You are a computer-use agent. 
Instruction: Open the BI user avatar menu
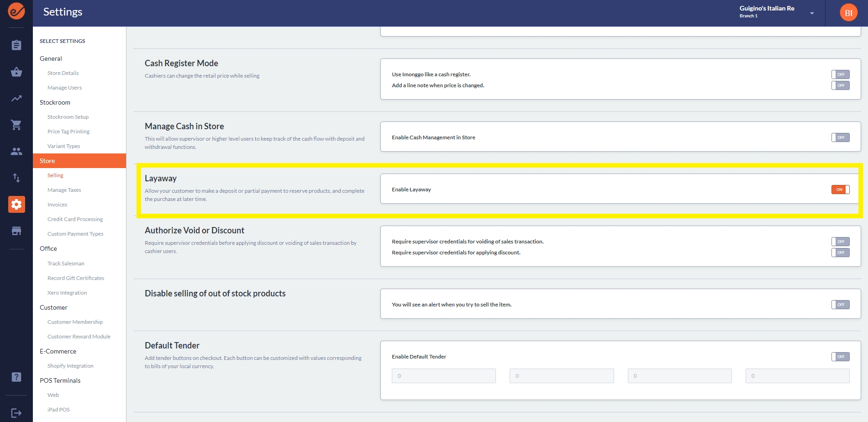tap(848, 13)
